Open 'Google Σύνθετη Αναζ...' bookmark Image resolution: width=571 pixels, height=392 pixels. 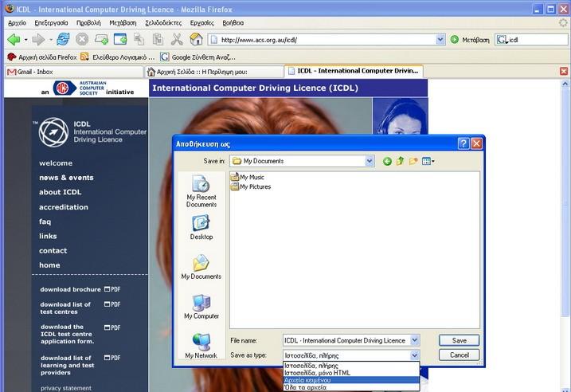click(x=198, y=57)
